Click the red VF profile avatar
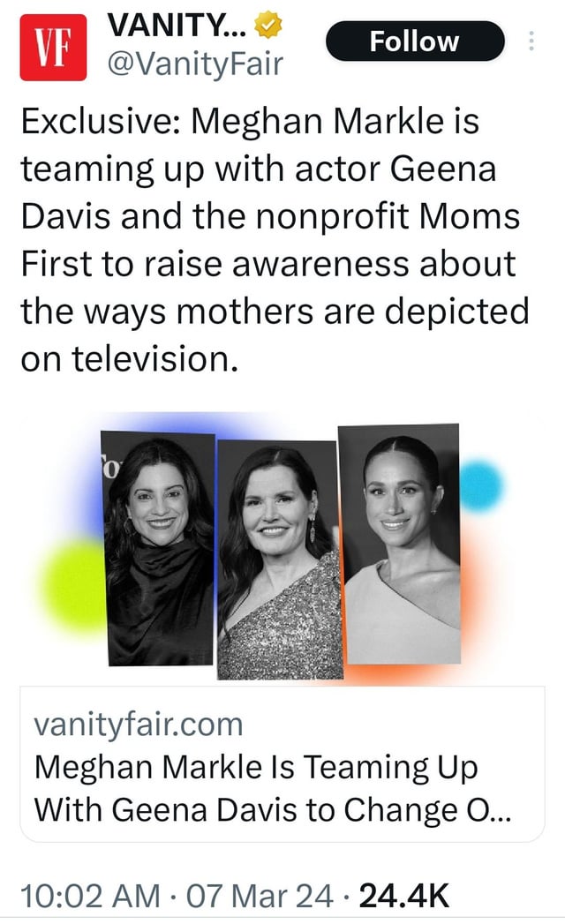The width and height of the screenshot is (565, 924). [x=53, y=48]
